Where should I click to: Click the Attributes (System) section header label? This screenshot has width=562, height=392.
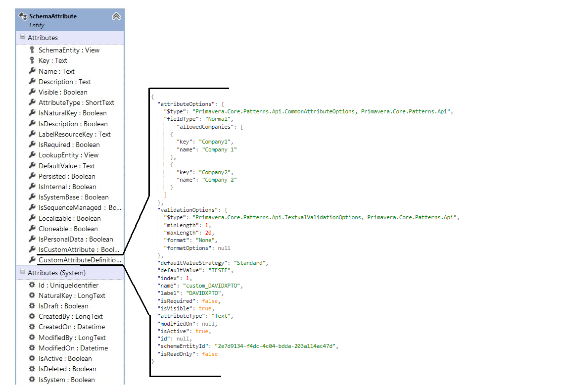coord(56,273)
